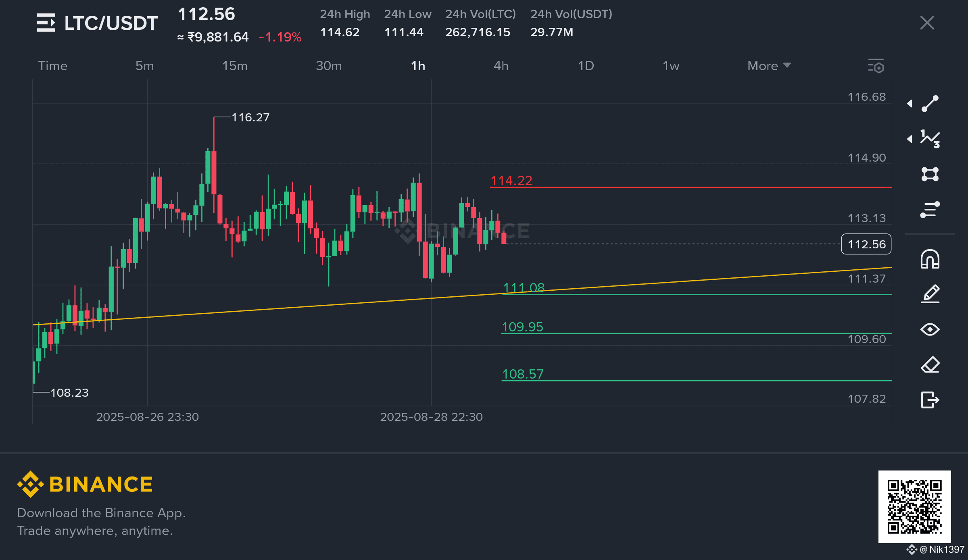Screen dimensions: 968x560
Task: Click the 2025-08-28 22:30 time axis label
Action: [432, 417]
